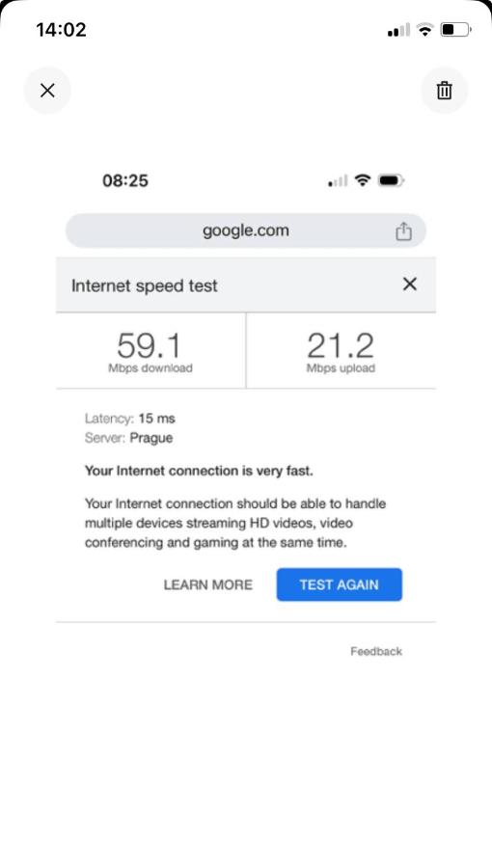Tap the outer Wi-Fi status icon
This screenshot has width=492, height=868.
tap(425, 29)
